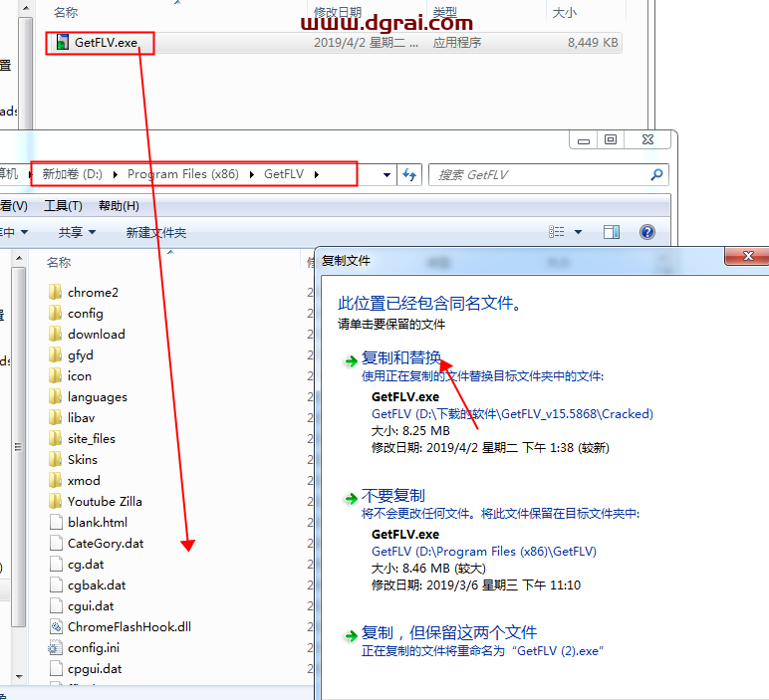Open the config folder icon
The width and height of the screenshot is (769, 700).
point(56,313)
